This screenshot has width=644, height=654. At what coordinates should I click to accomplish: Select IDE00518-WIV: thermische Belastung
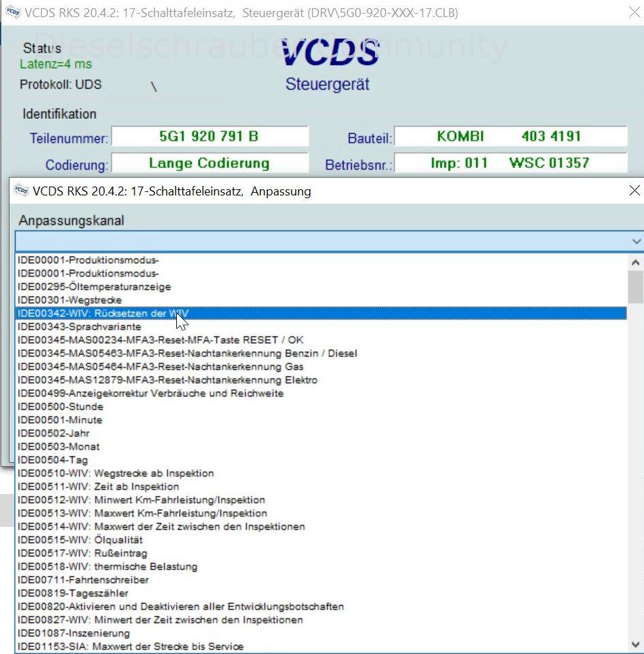321,567
